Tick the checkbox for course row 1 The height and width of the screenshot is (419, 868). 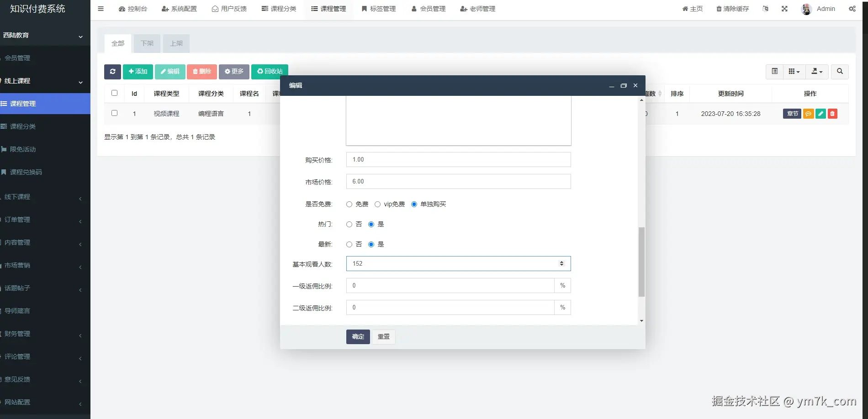pyautogui.click(x=115, y=113)
